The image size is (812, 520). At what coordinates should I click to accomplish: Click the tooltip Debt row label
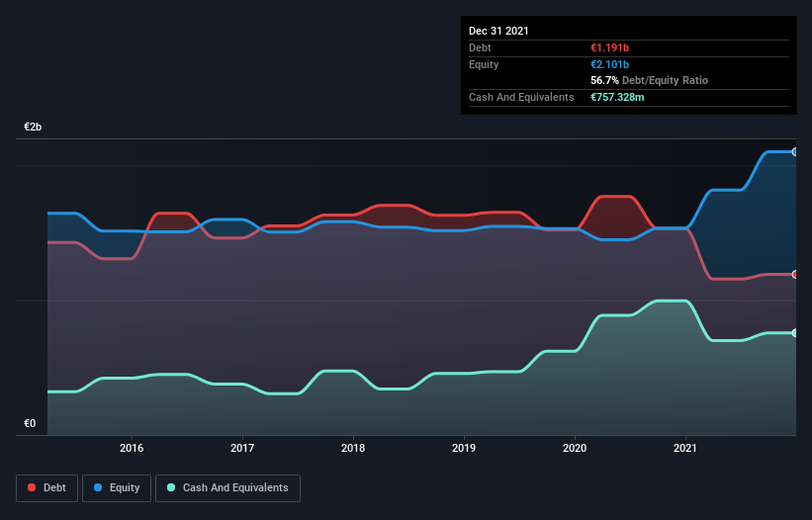click(x=480, y=47)
